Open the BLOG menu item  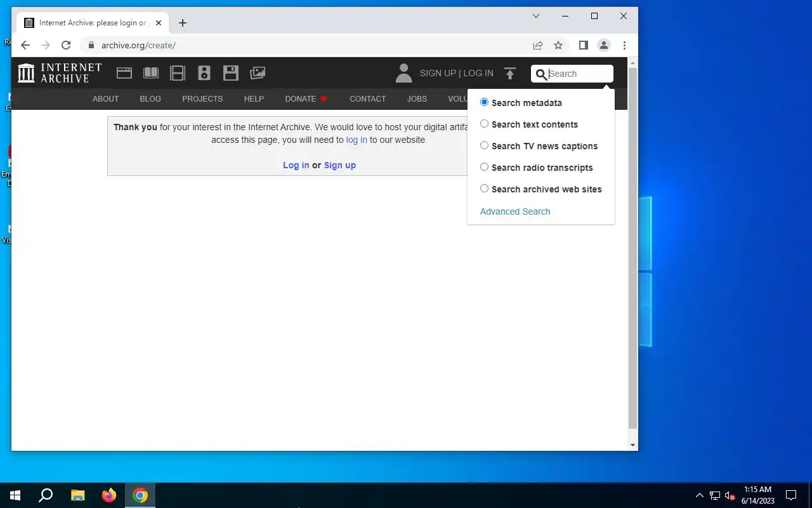coord(150,99)
